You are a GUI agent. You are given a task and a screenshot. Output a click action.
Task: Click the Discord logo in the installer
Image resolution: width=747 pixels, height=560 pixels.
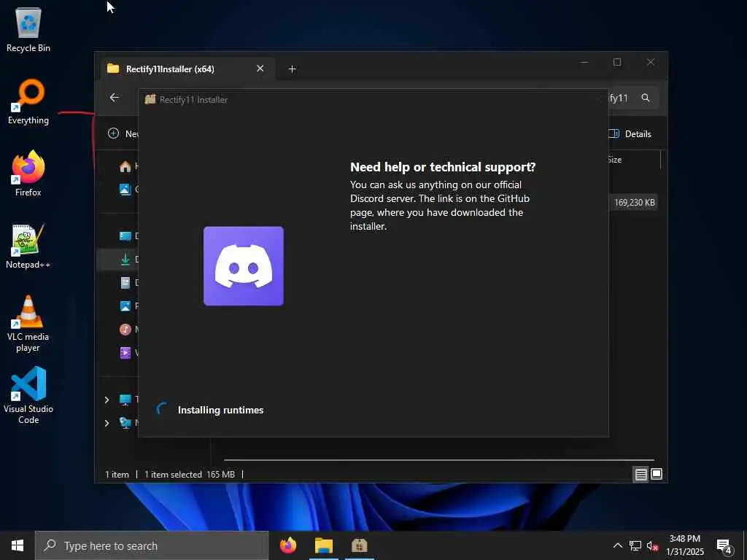tap(244, 266)
